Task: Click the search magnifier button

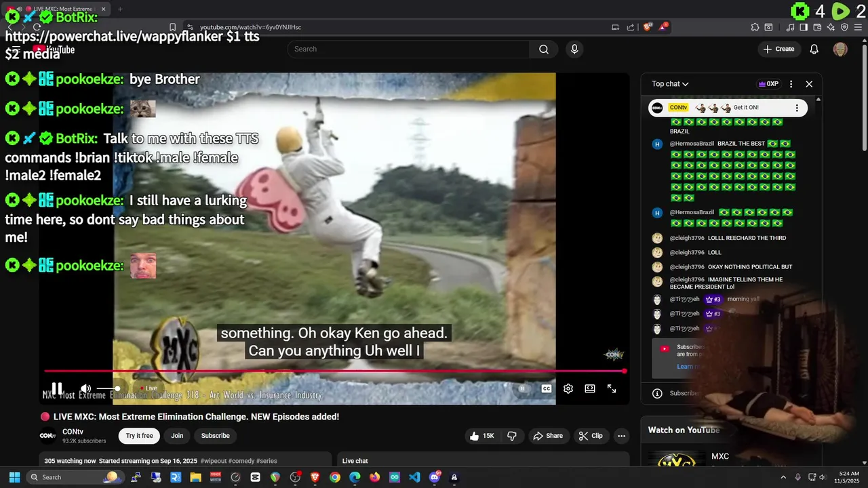Action: 544,49
